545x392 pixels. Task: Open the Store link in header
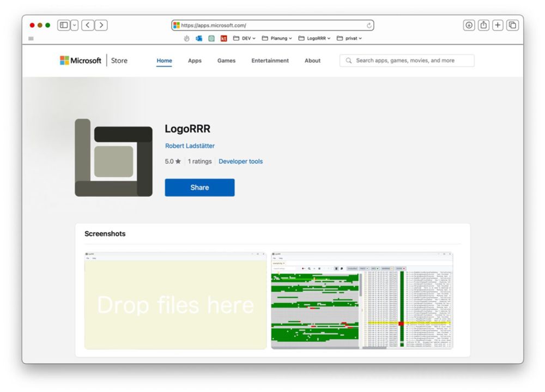click(119, 61)
